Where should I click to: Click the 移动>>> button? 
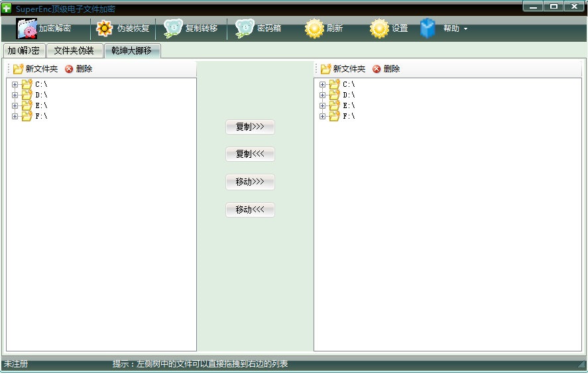click(x=250, y=182)
